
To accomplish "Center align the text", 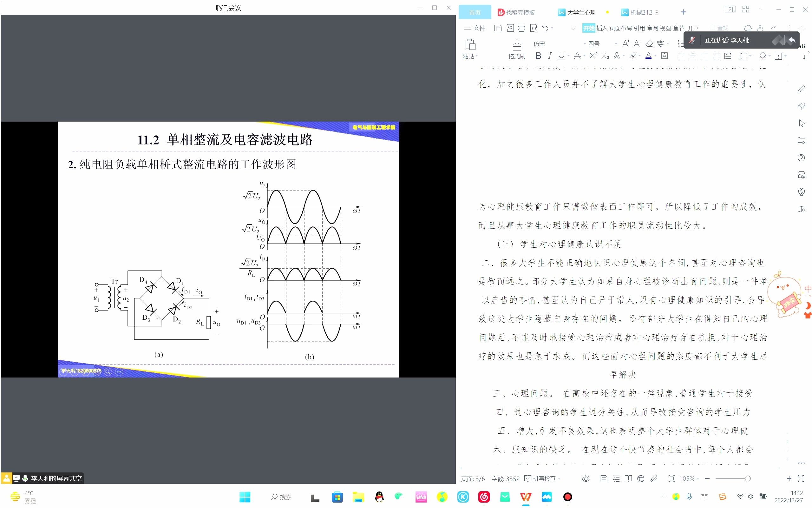I will click(692, 56).
